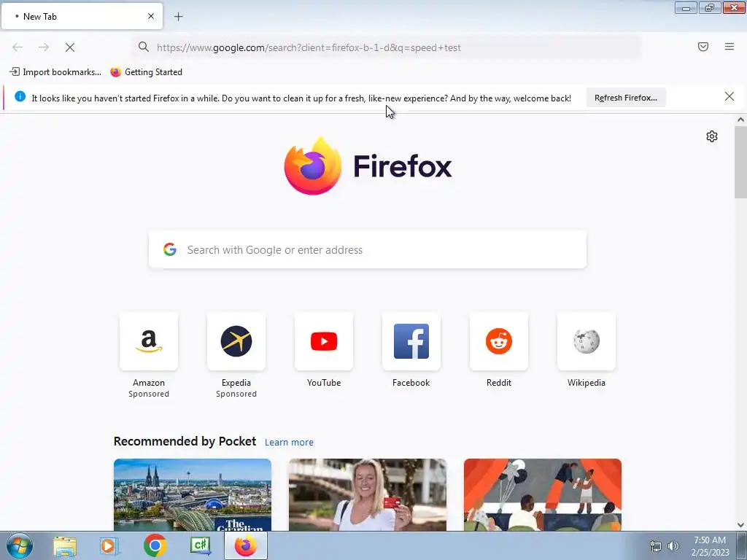Open new tab personalize gear settings
This screenshot has height=560, width=747.
(x=712, y=136)
